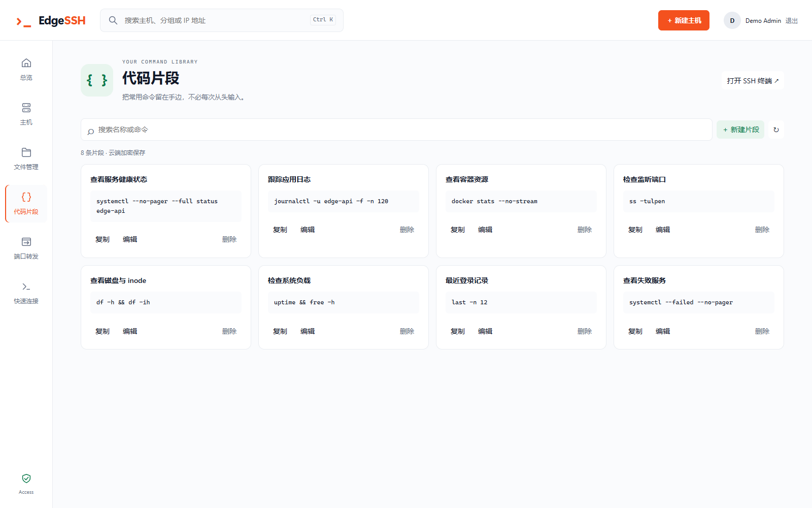
Task: Delete the 查看容器资源 snippet
Action: click(x=585, y=230)
